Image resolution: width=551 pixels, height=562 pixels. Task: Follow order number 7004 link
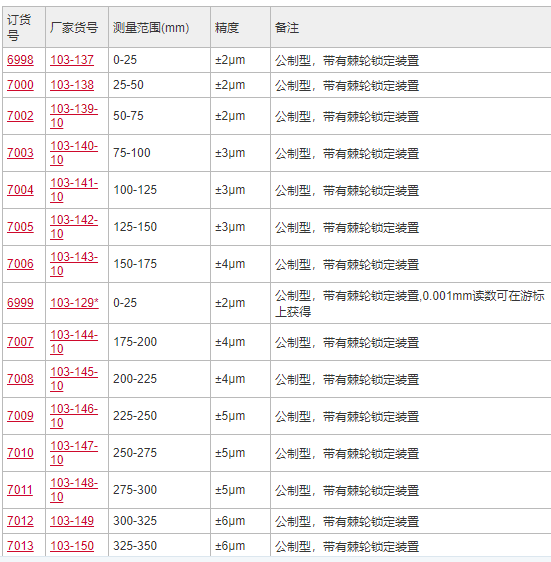(20, 190)
